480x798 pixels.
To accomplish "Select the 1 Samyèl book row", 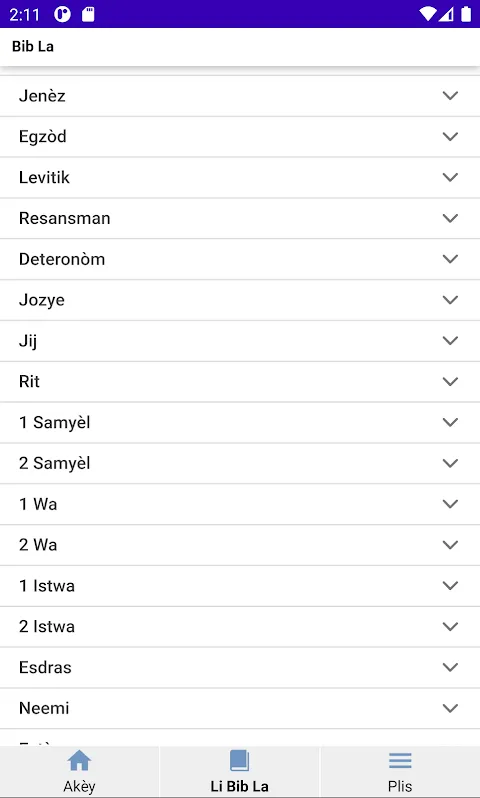I will coord(240,422).
